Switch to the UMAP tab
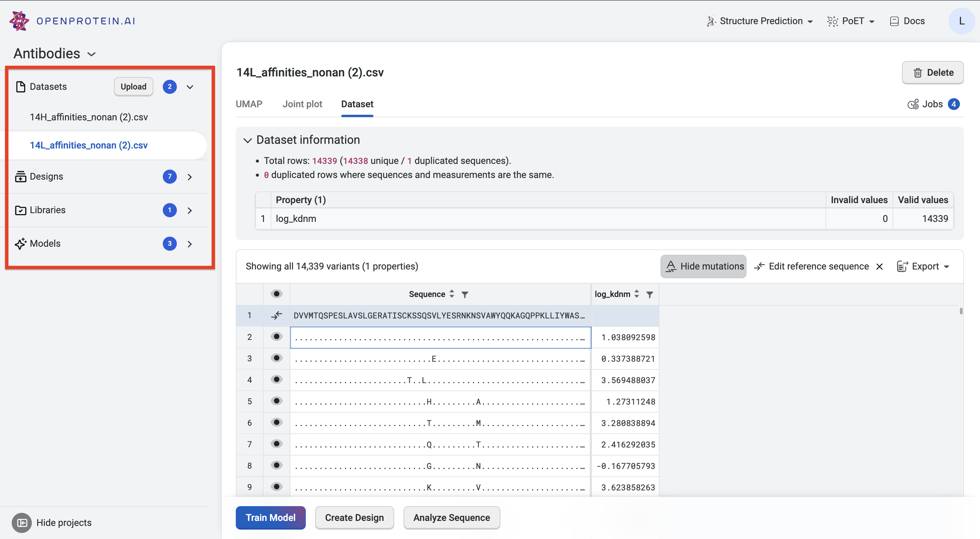Viewport: 980px width, 539px height. [249, 104]
